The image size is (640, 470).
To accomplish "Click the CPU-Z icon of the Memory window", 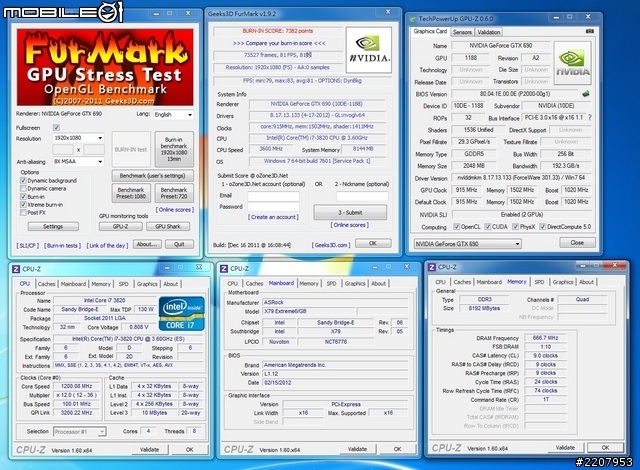I will (432, 267).
